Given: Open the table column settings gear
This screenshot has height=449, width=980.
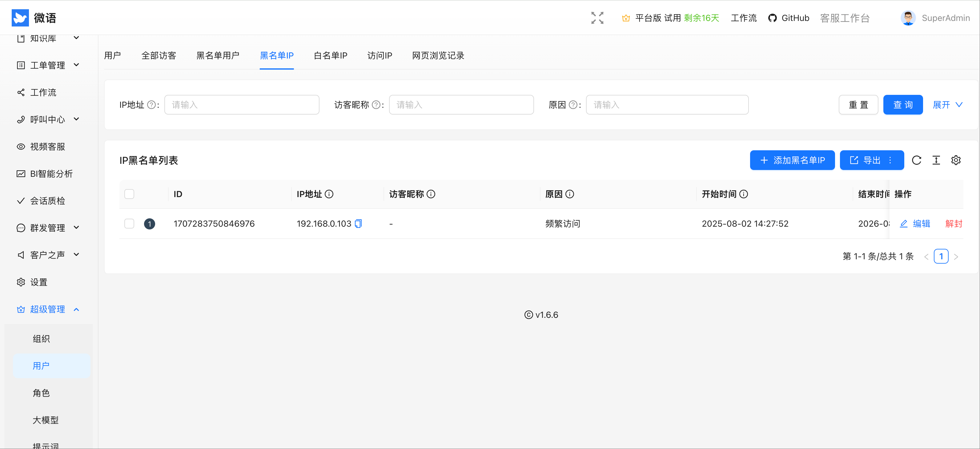Looking at the screenshot, I should 956,160.
